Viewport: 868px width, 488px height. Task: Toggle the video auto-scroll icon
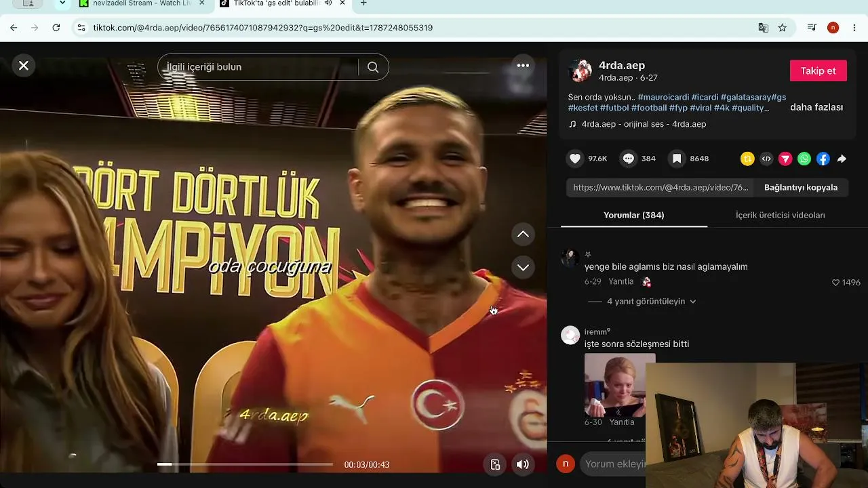point(496,464)
